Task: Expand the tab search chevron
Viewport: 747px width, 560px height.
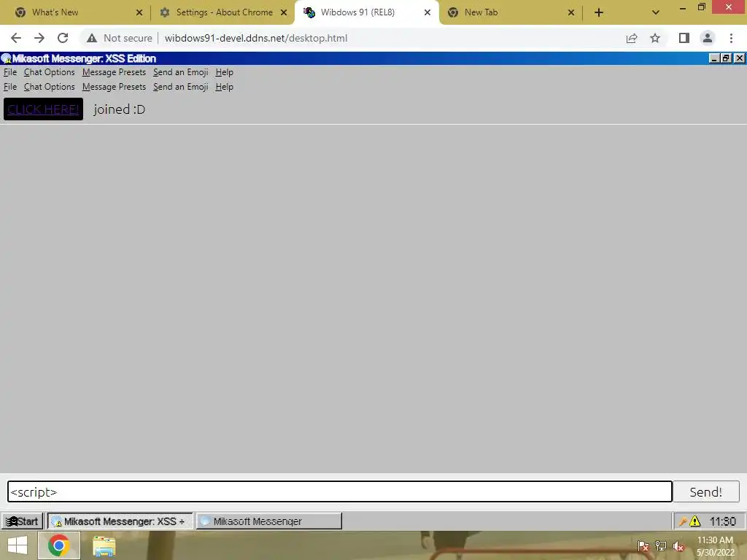Action: coord(656,12)
